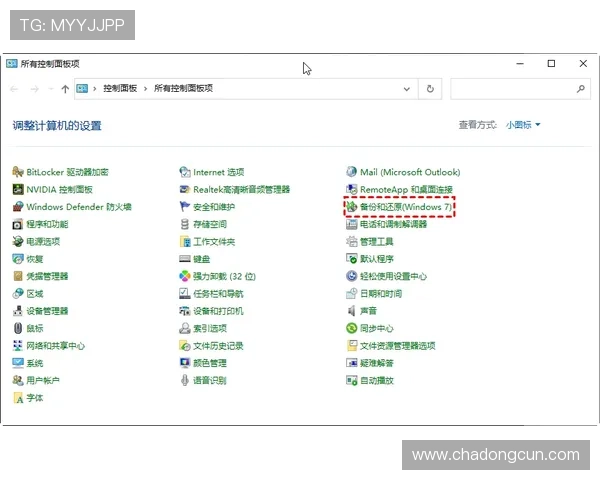This screenshot has width=600, height=480.
Task: Open the BitLocker 驱动器加密 icon
Action: click(18, 172)
